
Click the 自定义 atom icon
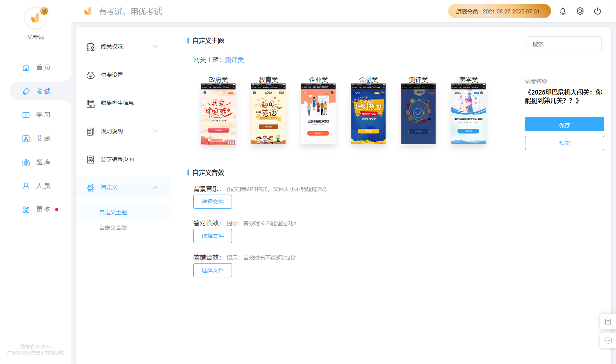(91, 188)
